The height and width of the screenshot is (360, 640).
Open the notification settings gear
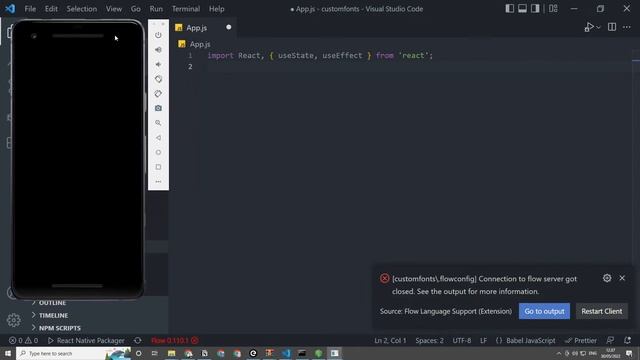coord(607,278)
